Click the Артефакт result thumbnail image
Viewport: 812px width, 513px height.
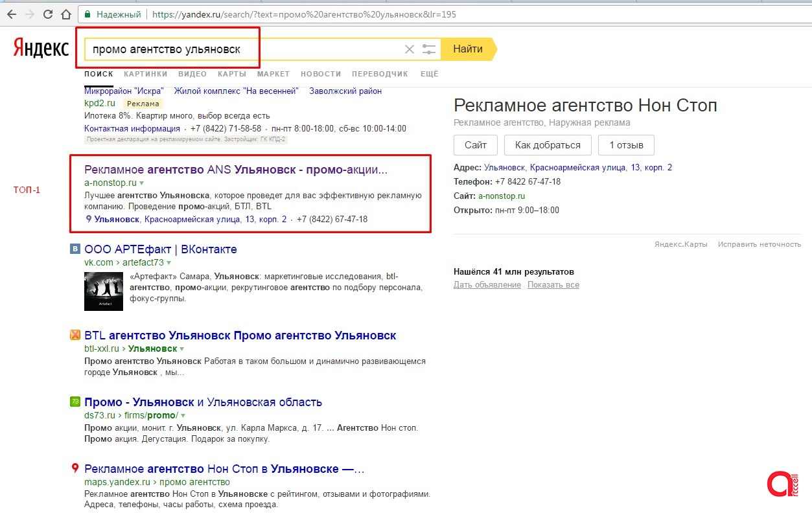pos(104,291)
